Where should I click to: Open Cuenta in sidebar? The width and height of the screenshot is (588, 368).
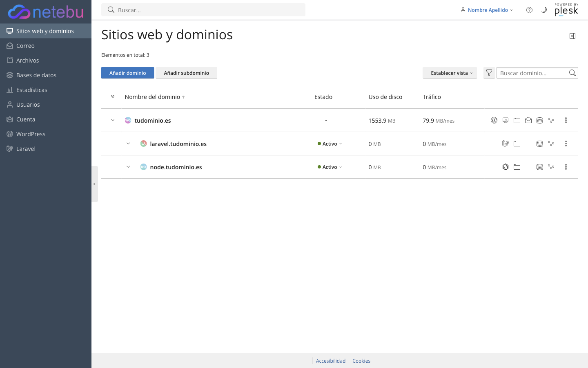[46, 119]
